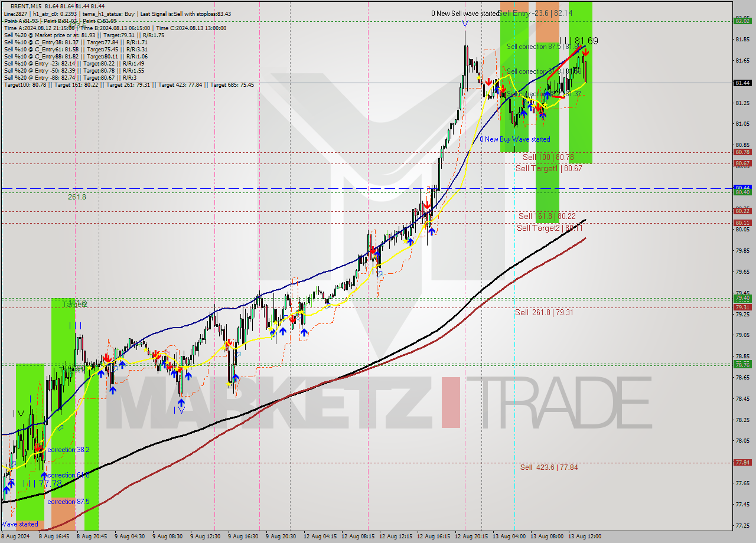Click the green '261.8' level label
The width and height of the screenshot is (756, 543).
click(77, 197)
